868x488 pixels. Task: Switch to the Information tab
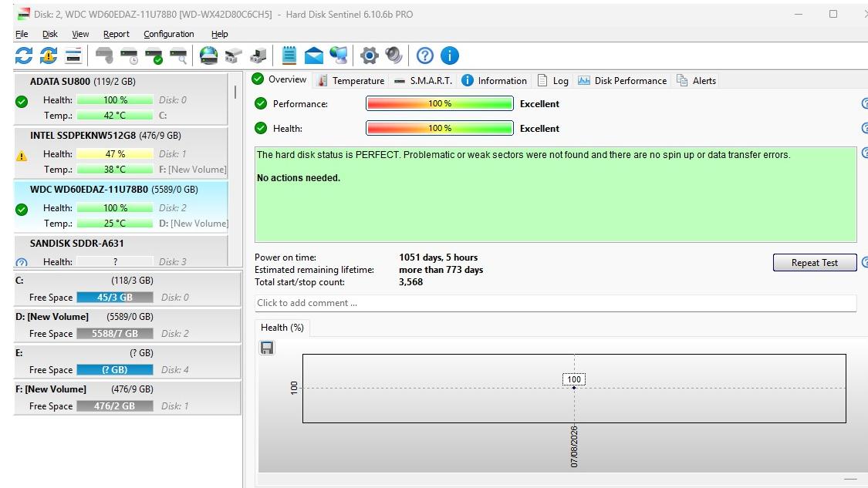click(494, 81)
